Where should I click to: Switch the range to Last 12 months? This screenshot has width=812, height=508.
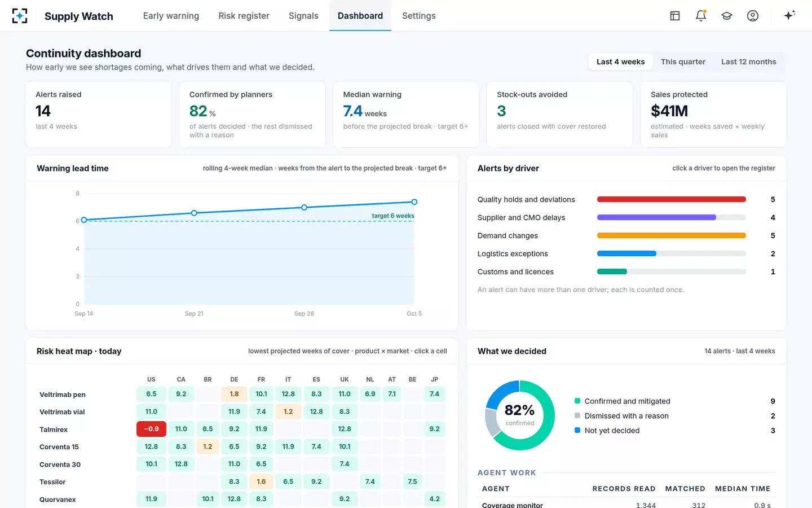(x=749, y=62)
